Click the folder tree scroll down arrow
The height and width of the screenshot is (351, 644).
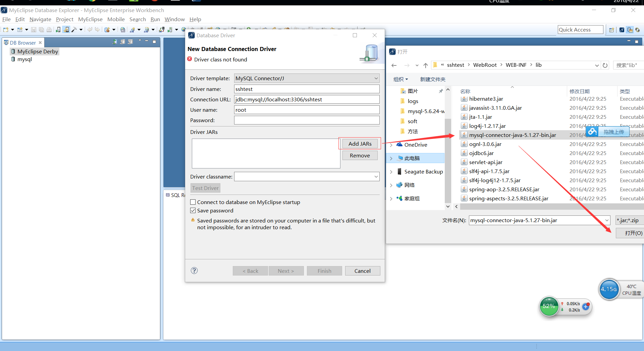(x=448, y=206)
